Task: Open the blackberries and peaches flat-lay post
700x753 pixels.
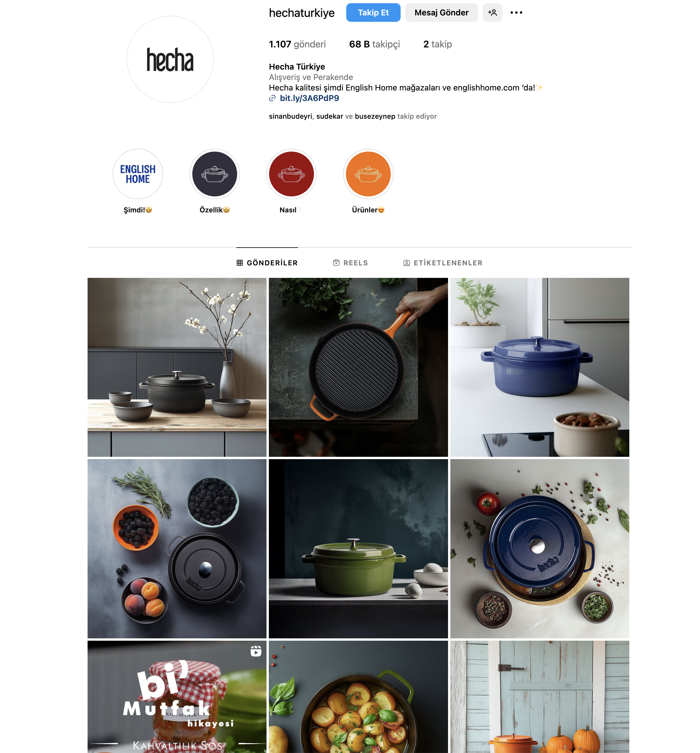Action: point(177,549)
